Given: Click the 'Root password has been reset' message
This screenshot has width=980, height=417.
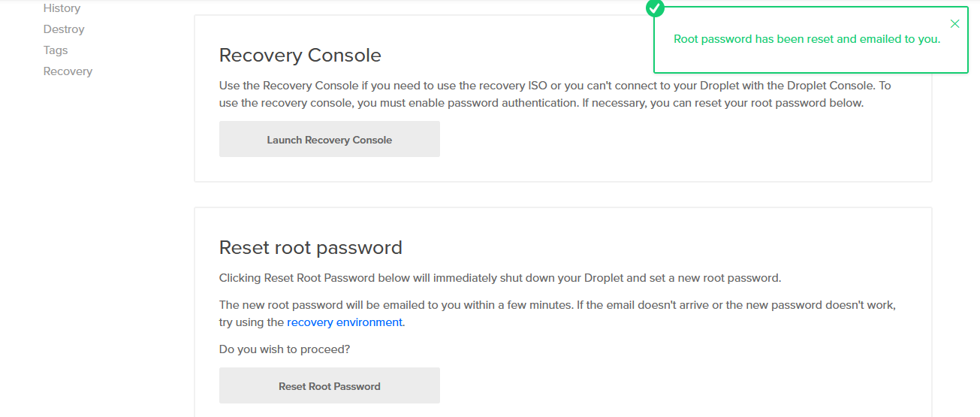Looking at the screenshot, I should [x=807, y=39].
